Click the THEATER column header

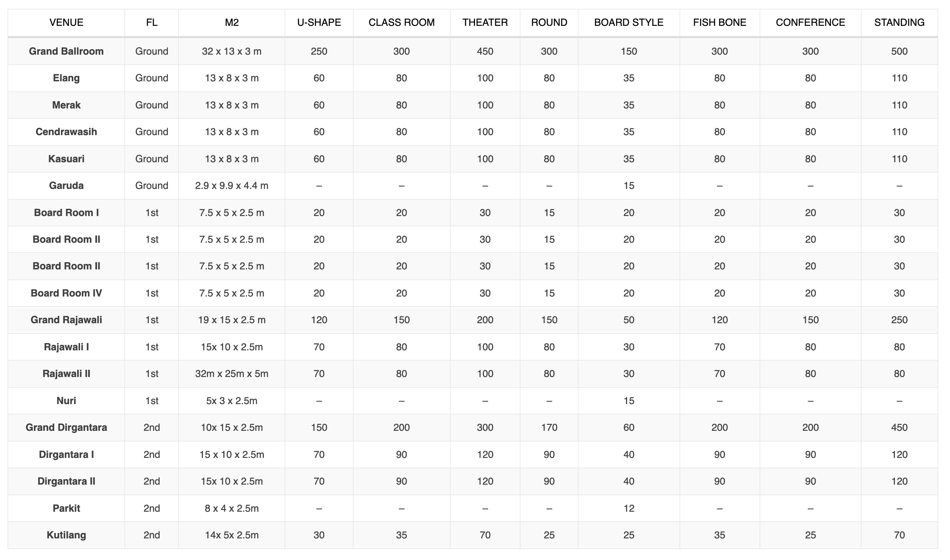pos(485,22)
